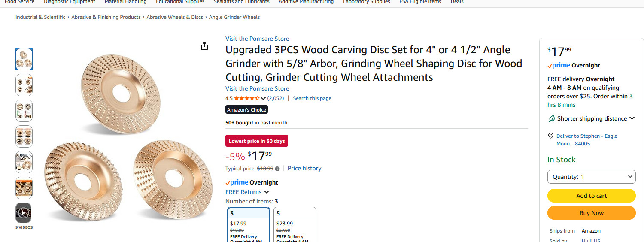This screenshot has width=644, height=242.
Task: Click the typical price info icon
Action: click(277, 169)
